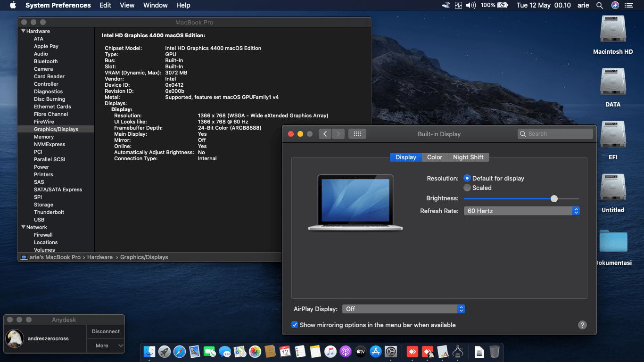
Task: Click the volume speaker menu bar icon
Action: (471, 5)
